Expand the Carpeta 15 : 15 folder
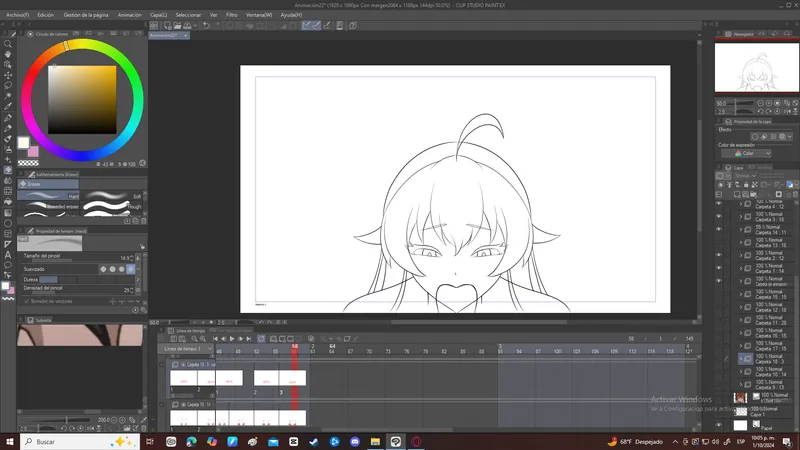The height and width of the screenshot is (450, 800). click(741, 294)
